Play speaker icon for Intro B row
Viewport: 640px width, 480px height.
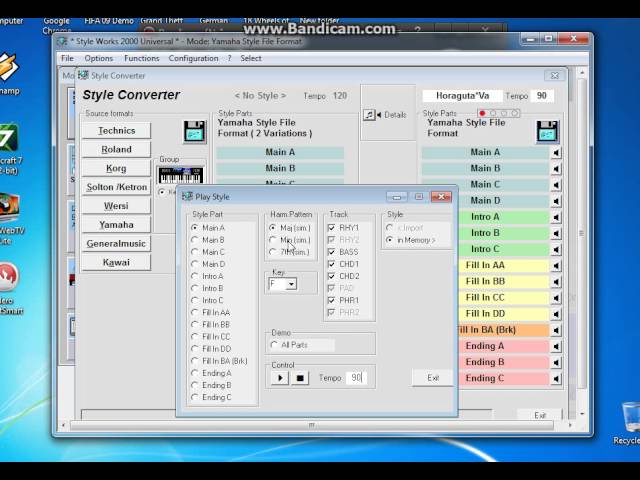[x=556, y=233]
